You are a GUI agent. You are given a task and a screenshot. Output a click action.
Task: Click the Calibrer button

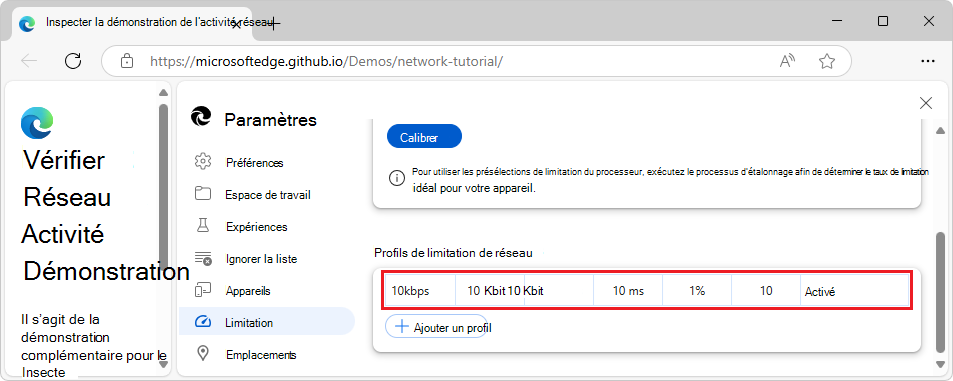[x=424, y=137]
